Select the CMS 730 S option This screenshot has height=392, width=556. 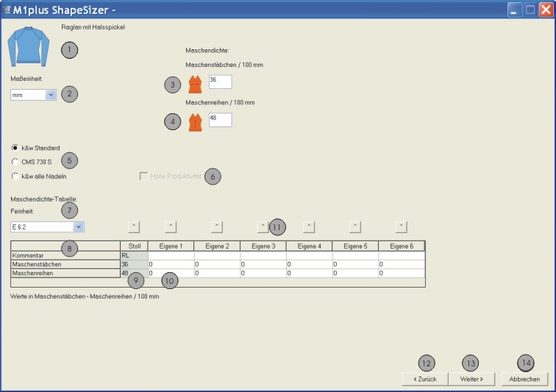(x=15, y=162)
